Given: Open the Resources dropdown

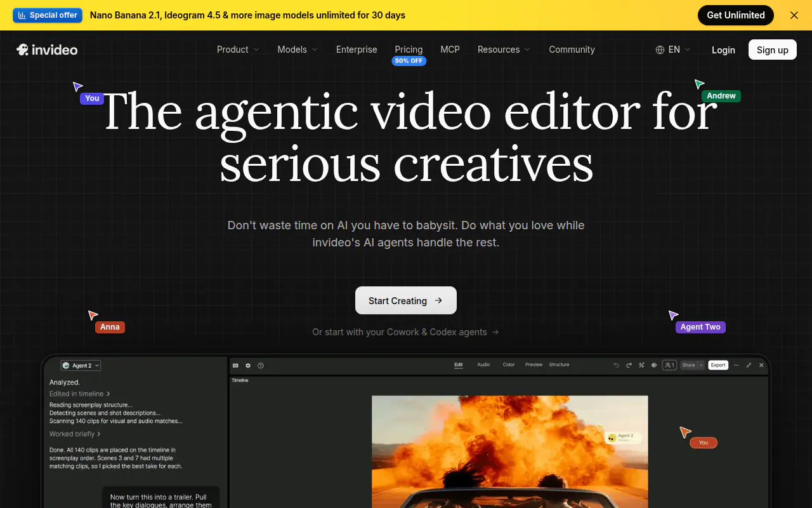Looking at the screenshot, I should pyautogui.click(x=504, y=50).
